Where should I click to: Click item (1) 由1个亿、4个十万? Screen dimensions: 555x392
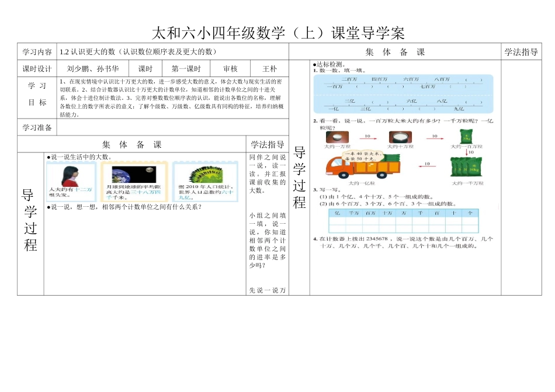point(376,197)
